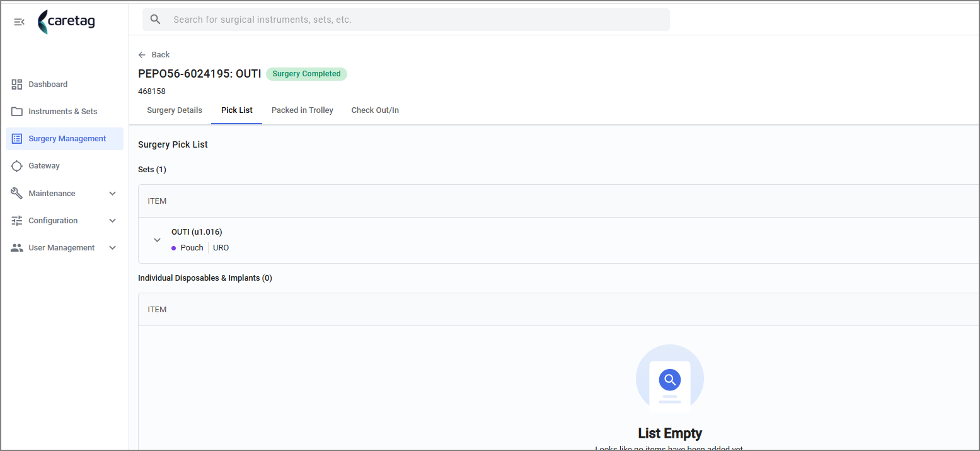Focus the surgical instruments search field

pyautogui.click(x=406, y=20)
